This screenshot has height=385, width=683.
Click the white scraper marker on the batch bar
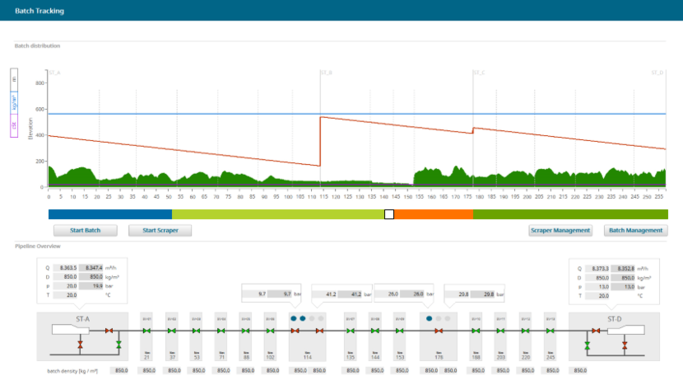click(x=389, y=214)
